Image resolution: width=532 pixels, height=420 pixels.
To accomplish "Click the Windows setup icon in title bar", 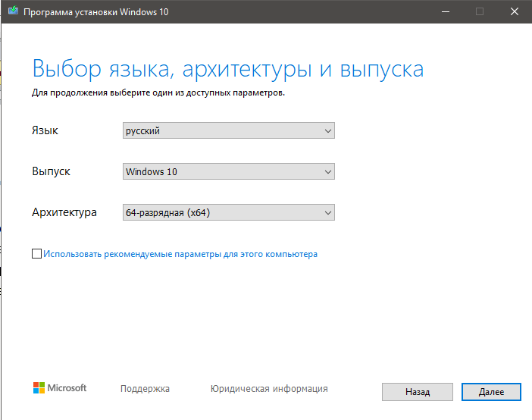I will tap(13, 11).
